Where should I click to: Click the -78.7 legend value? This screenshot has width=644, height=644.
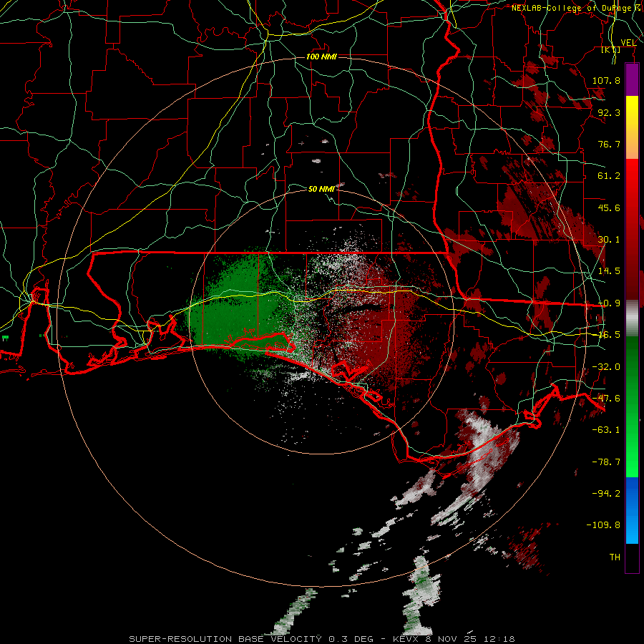tap(606, 462)
